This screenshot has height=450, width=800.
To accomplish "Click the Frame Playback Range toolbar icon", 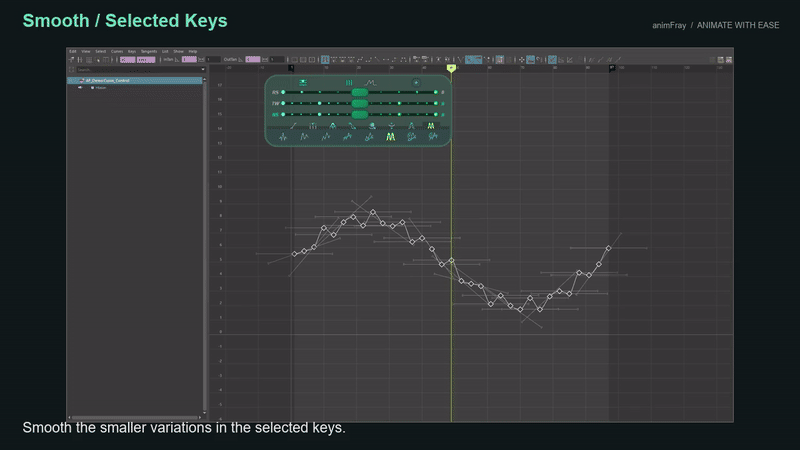I will 303,60.
